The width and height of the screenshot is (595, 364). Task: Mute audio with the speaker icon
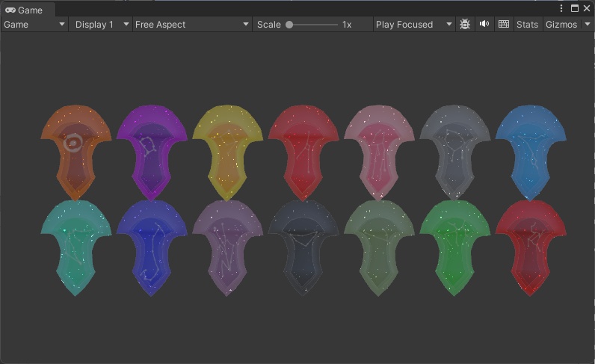pos(484,25)
